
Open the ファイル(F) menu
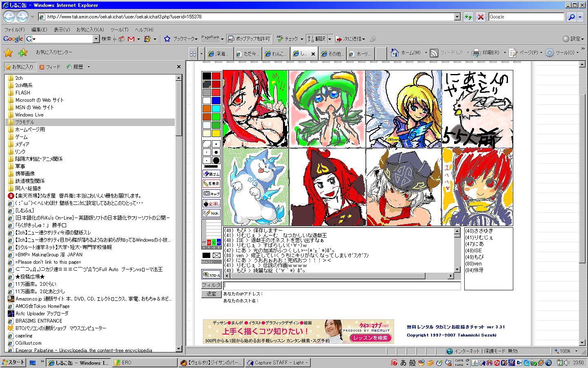point(14,30)
